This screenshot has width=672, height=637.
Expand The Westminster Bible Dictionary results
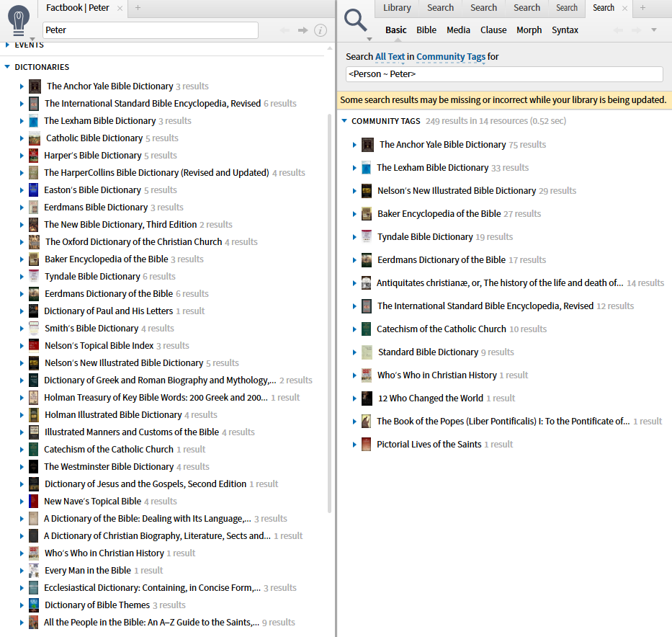coord(22,467)
